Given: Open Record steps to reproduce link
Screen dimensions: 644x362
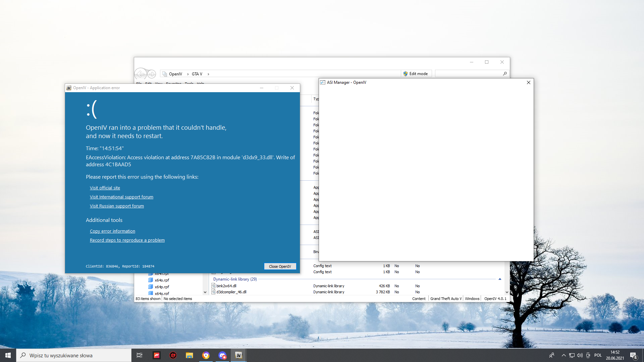Looking at the screenshot, I should (x=127, y=240).
